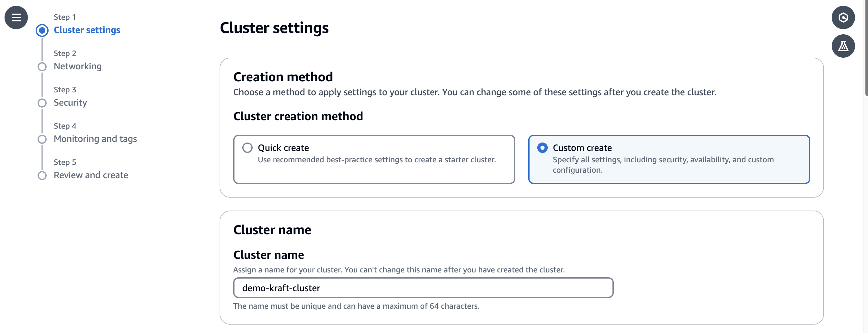Image resolution: width=868 pixels, height=333 pixels.
Task: Open the hamburger navigation menu
Action: point(16,17)
